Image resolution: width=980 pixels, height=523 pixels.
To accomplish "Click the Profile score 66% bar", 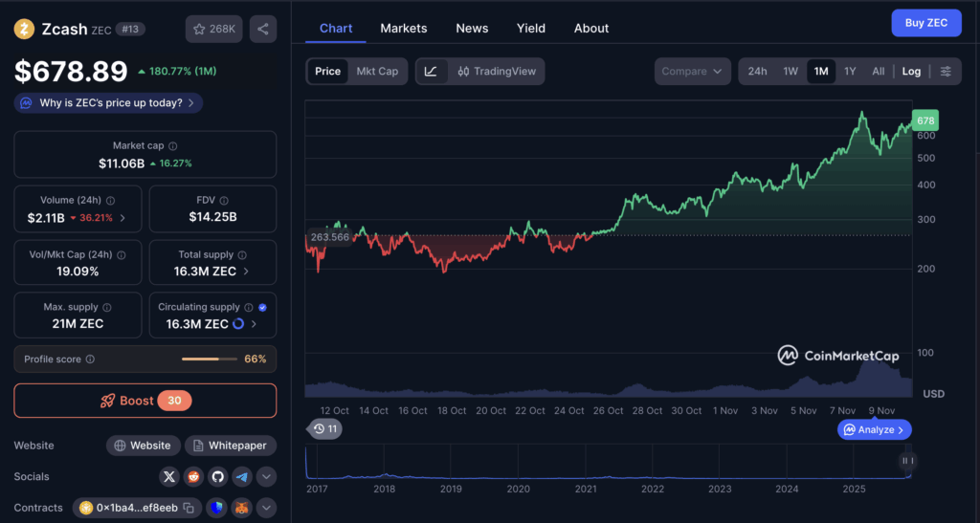I will click(x=210, y=359).
